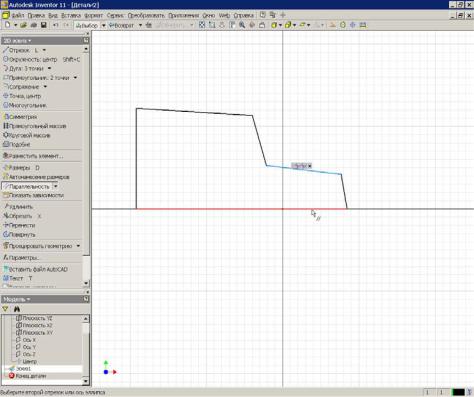Click the binoculars find icon in browser

17,309
